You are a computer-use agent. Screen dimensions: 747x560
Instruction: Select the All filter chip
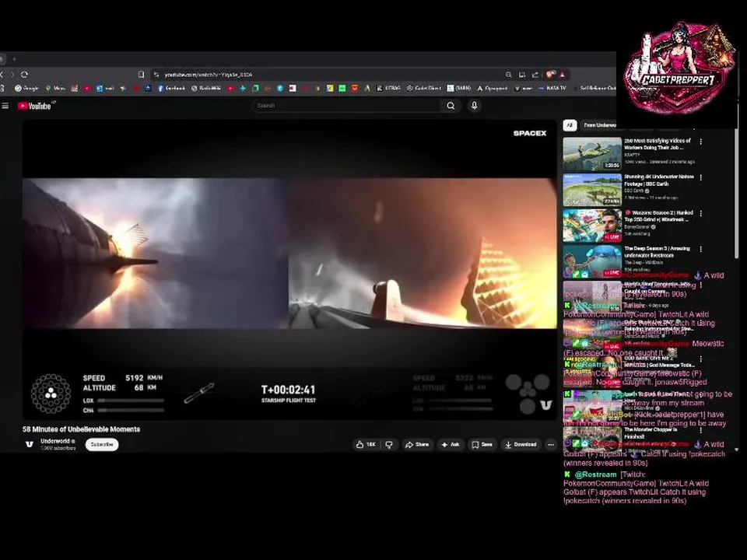point(570,124)
